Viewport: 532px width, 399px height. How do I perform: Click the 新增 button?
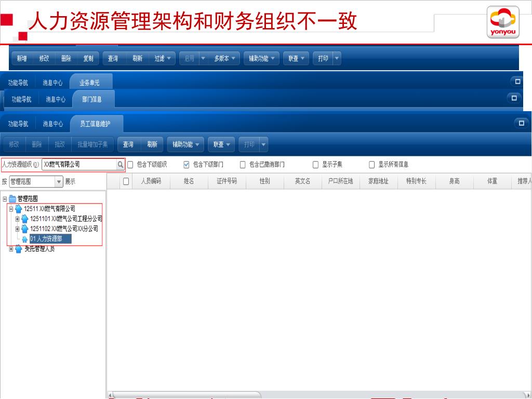22,58
